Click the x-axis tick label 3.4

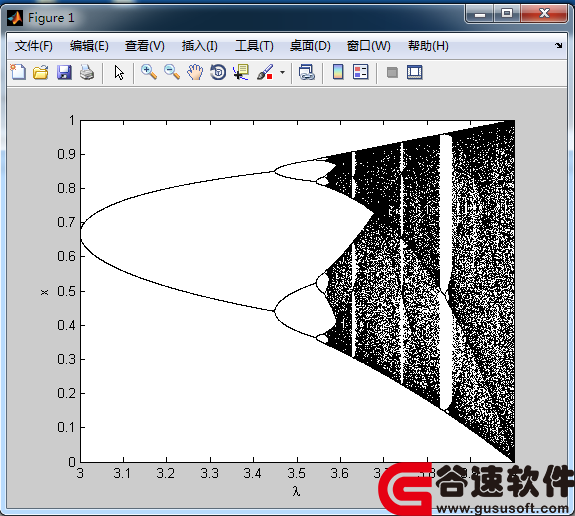pyautogui.click(x=253, y=473)
